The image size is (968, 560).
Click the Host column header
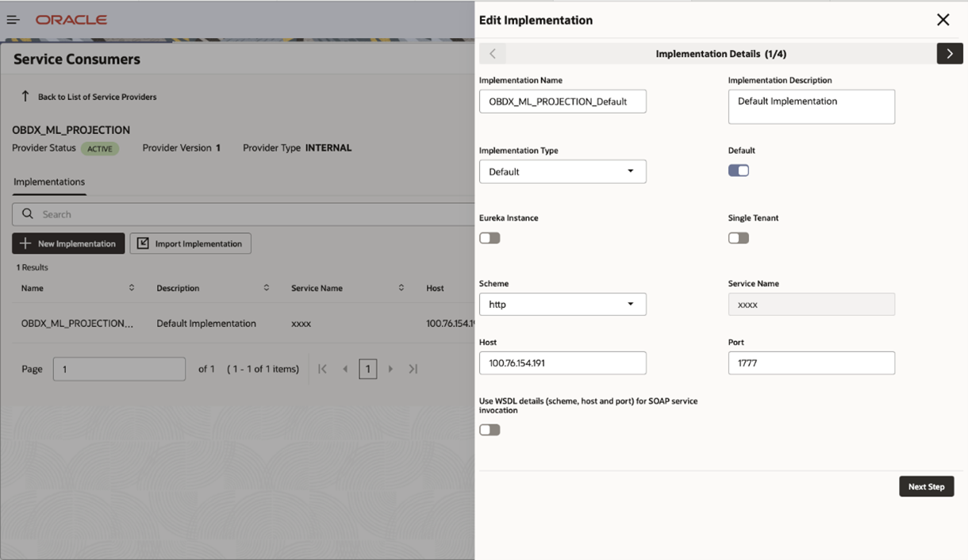435,288
